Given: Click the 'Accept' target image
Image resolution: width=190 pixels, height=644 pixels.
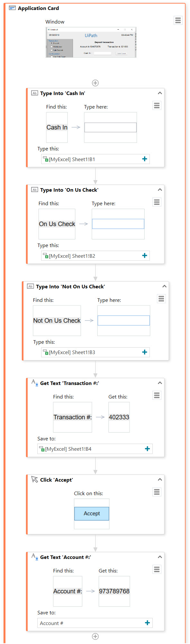Looking at the screenshot, I should point(92,514).
